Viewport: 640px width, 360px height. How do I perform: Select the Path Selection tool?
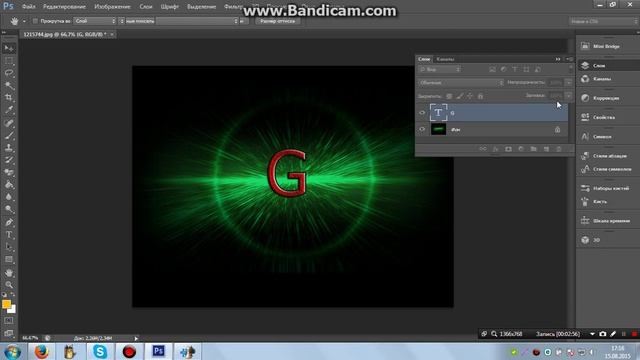click(9, 247)
